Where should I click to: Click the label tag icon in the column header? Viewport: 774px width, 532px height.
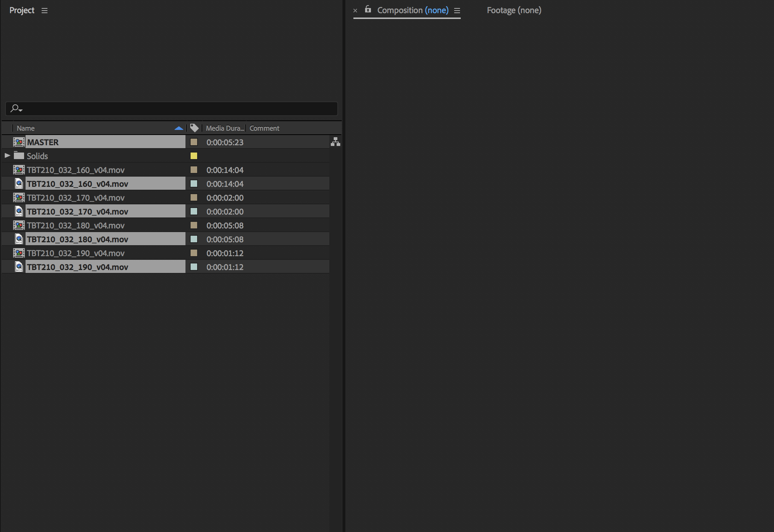(194, 128)
